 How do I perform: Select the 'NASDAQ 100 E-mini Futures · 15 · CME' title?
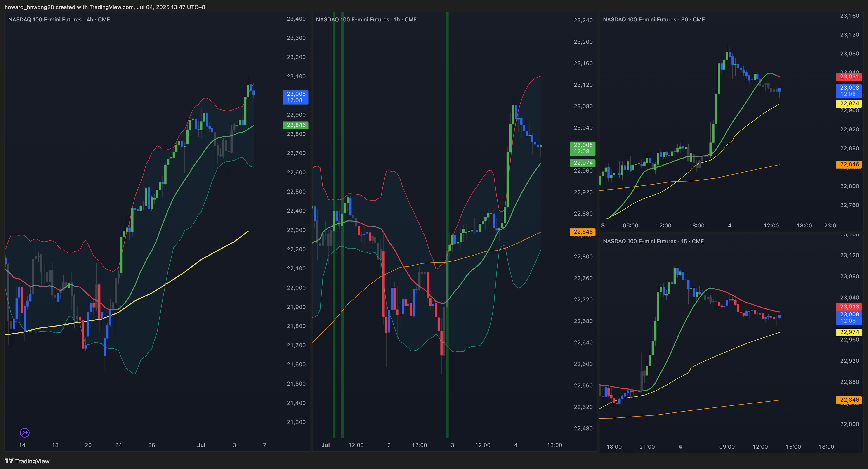tap(653, 241)
